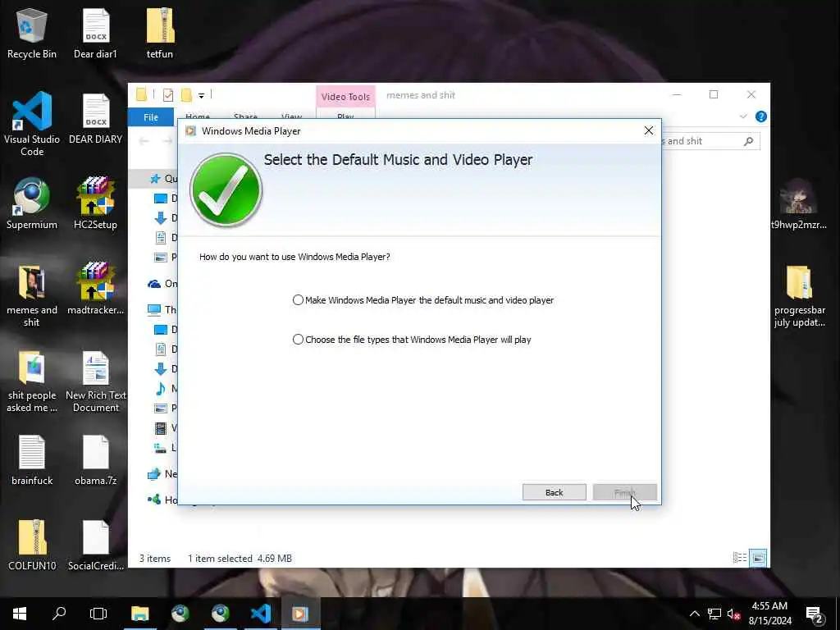This screenshot has height=630, width=840.
Task: Open Quick Access toolbar customize dropdown arrow
Action: tap(202, 95)
